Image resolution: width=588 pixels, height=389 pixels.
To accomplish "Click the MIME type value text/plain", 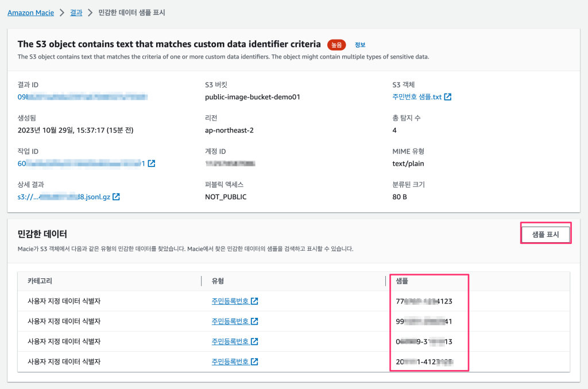I will 408,164.
